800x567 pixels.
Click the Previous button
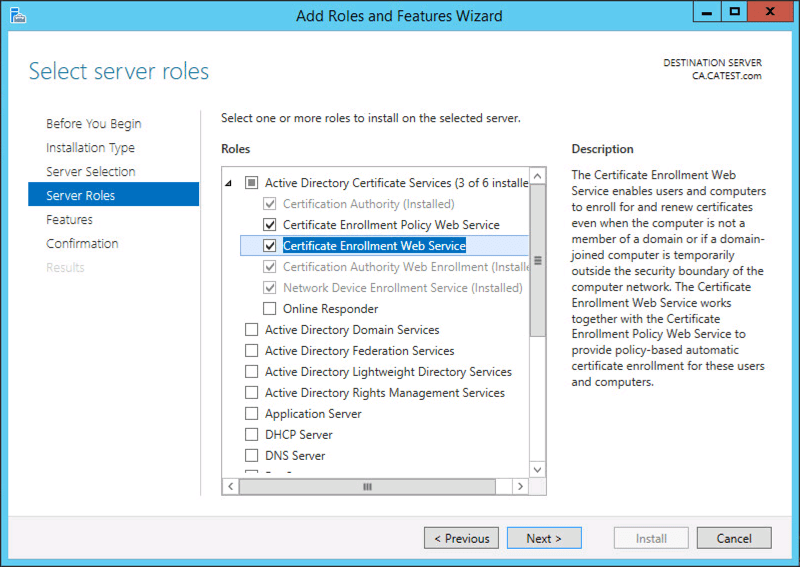[x=461, y=538]
